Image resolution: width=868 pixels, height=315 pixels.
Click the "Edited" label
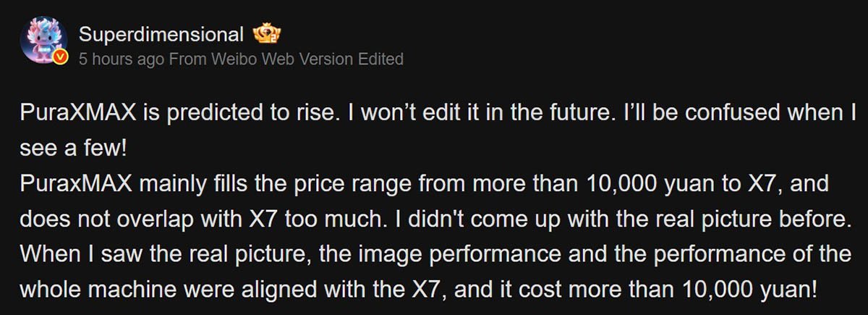[x=380, y=59]
